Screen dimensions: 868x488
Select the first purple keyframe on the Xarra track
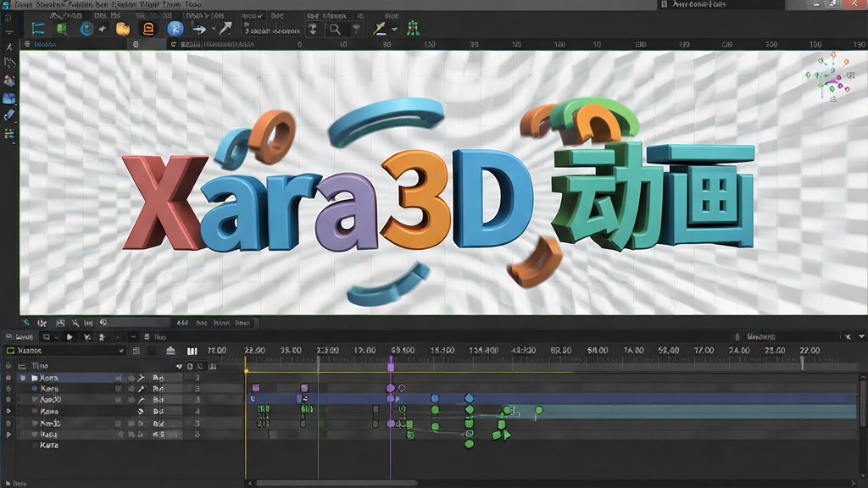click(x=256, y=388)
